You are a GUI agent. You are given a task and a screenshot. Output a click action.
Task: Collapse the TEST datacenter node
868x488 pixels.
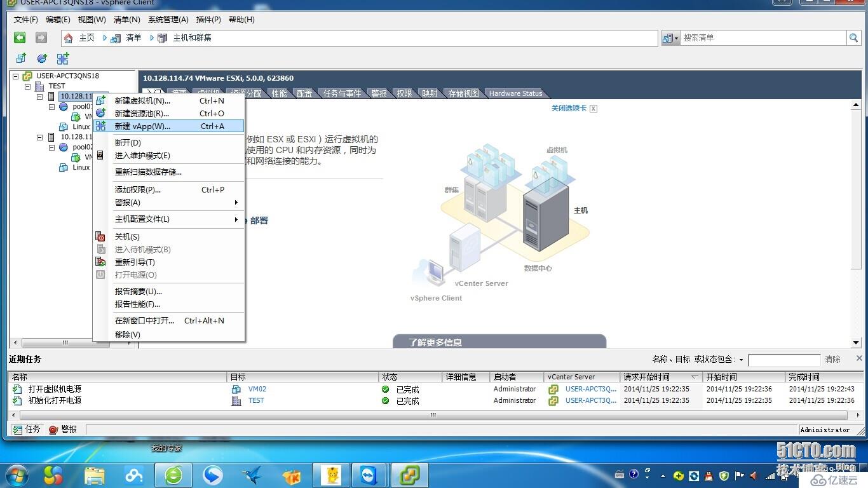tap(28, 86)
